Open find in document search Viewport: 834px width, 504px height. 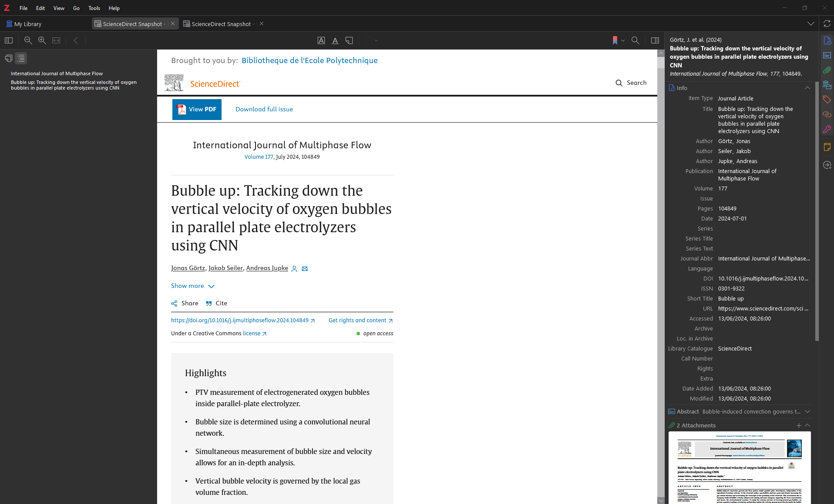click(636, 40)
